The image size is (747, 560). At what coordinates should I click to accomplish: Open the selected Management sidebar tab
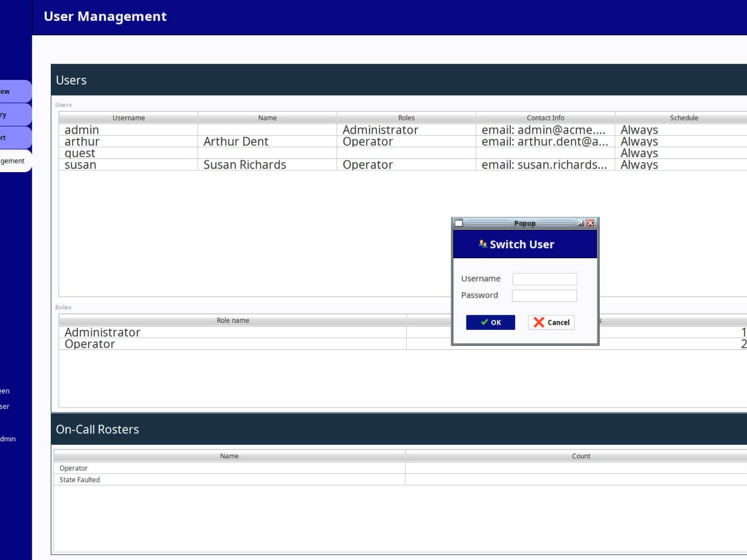(15, 161)
